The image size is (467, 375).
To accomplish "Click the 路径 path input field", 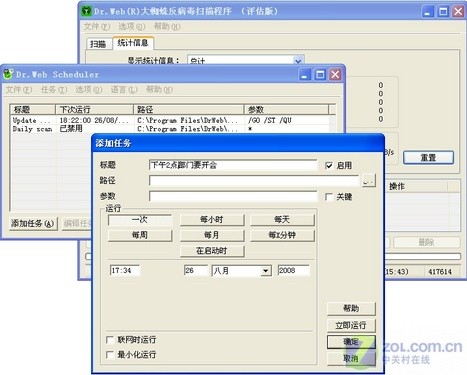I will point(254,181).
